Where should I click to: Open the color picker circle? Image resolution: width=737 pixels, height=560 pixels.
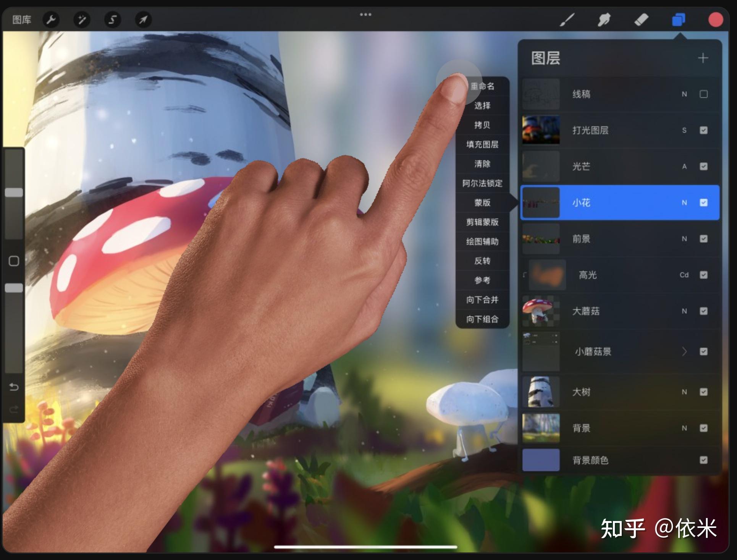coord(715,20)
